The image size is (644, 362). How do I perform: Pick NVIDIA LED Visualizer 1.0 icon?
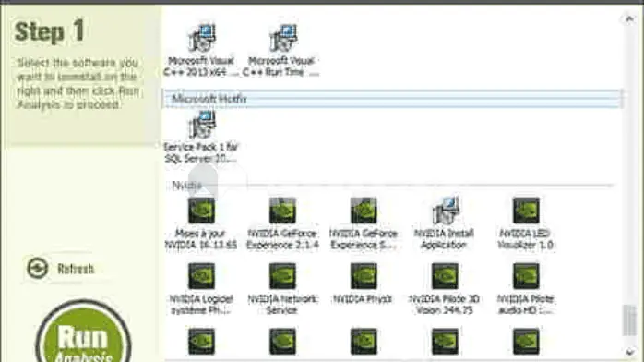(x=526, y=211)
